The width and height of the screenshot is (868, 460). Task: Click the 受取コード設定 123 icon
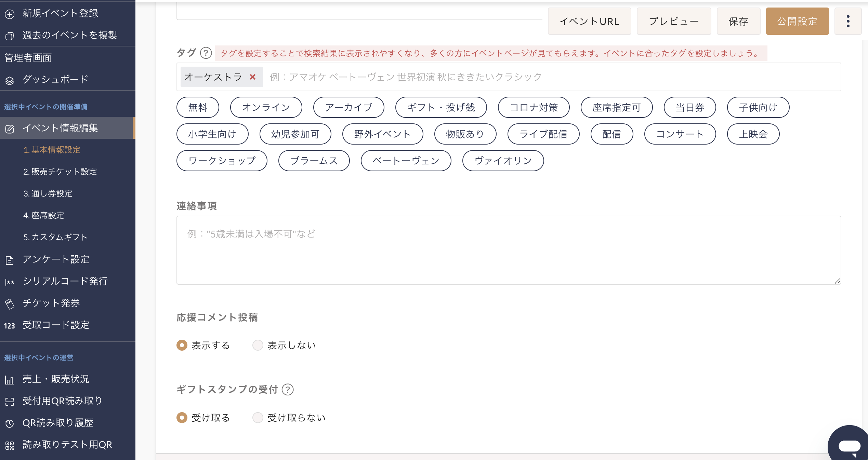click(x=10, y=326)
